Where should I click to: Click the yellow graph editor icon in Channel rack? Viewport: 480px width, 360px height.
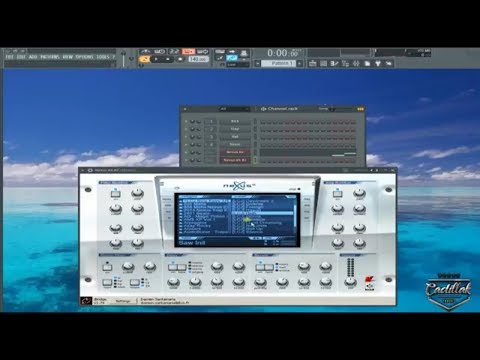[360, 109]
